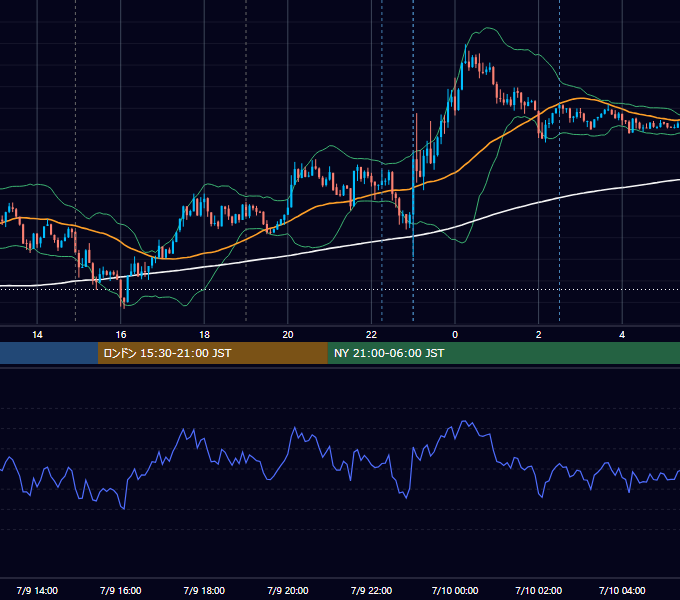Click the 7/9 22:00 date label
680x600 pixels.
coord(371,590)
